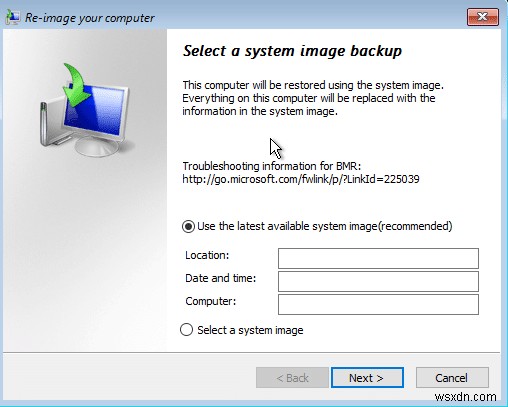The width and height of the screenshot is (508, 407).
Task: Click the Location input field
Action: 378,258
